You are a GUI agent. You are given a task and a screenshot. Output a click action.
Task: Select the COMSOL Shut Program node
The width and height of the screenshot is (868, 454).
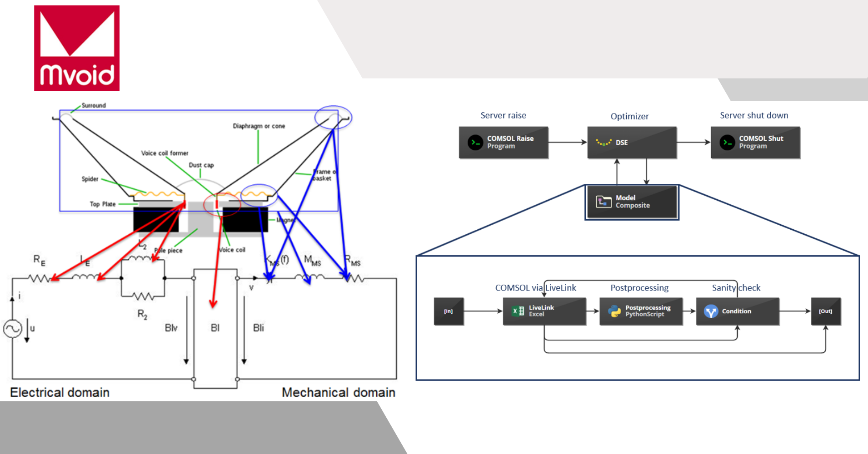point(755,143)
